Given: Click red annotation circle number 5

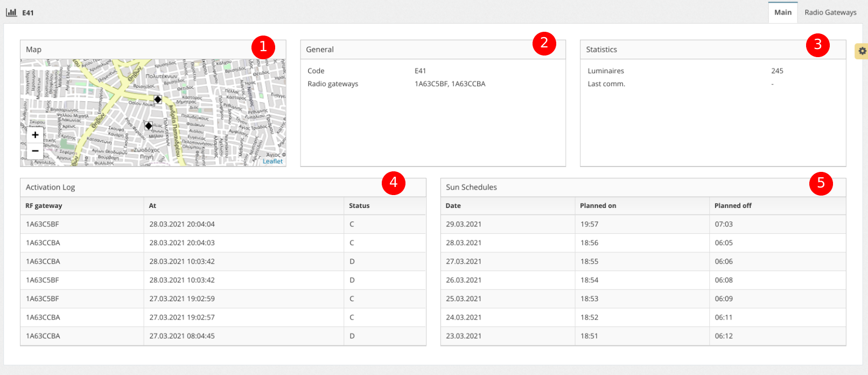Looking at the screenshot, I should (821, 183).
